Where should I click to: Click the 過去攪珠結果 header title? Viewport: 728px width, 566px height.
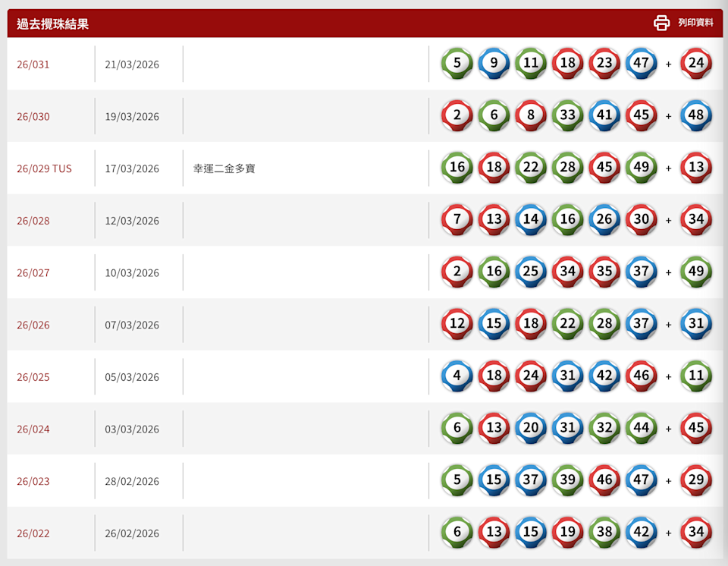[53, 24]
